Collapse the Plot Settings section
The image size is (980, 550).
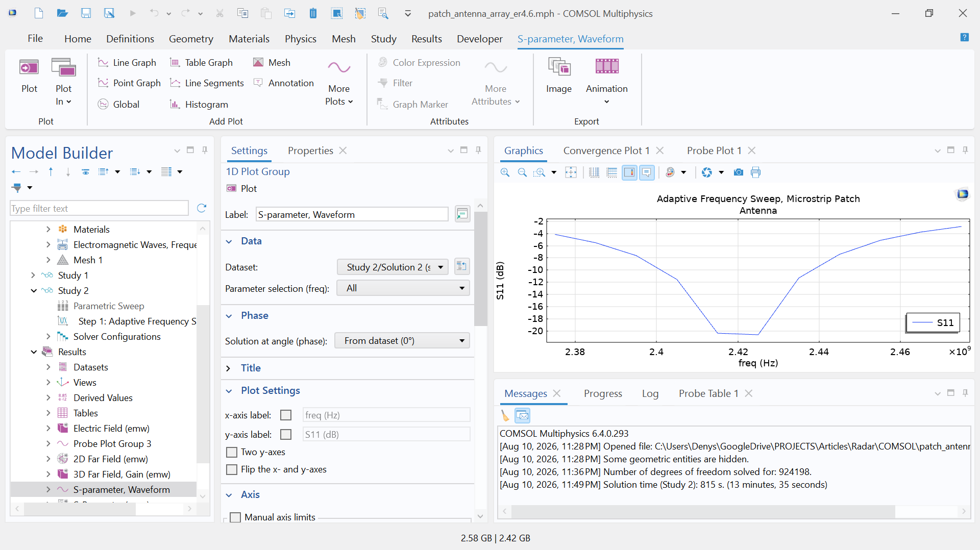(x=229, y=391)
